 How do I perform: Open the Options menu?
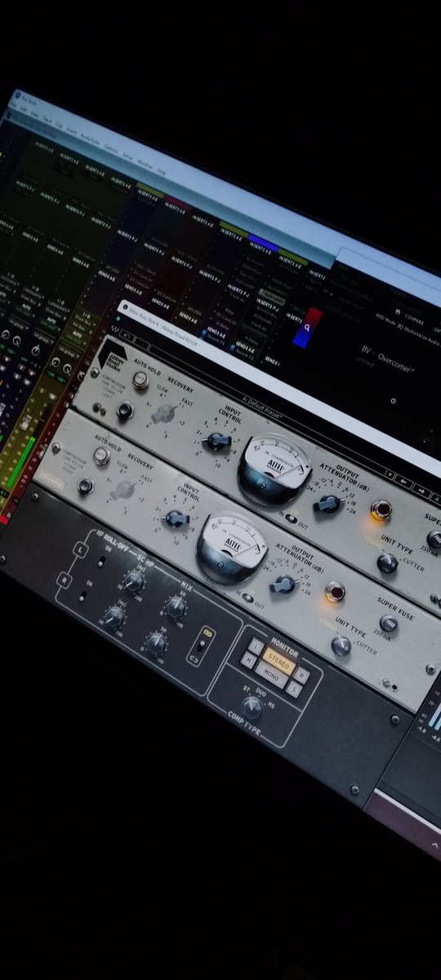click(x=110, y=148)
